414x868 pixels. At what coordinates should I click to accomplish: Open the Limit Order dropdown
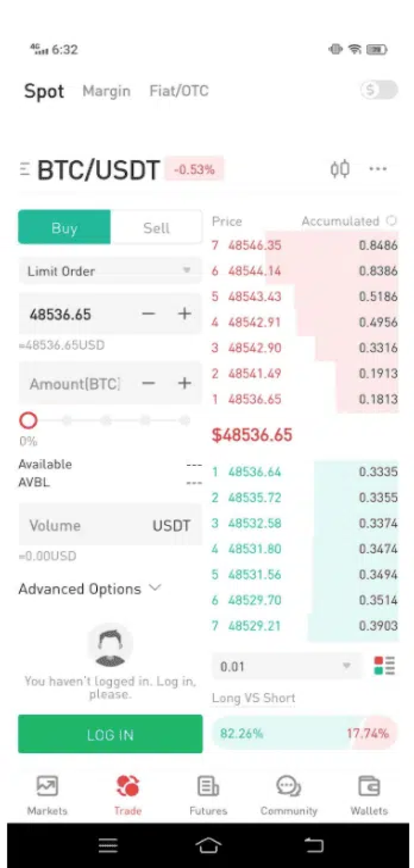tap(110, 271)
